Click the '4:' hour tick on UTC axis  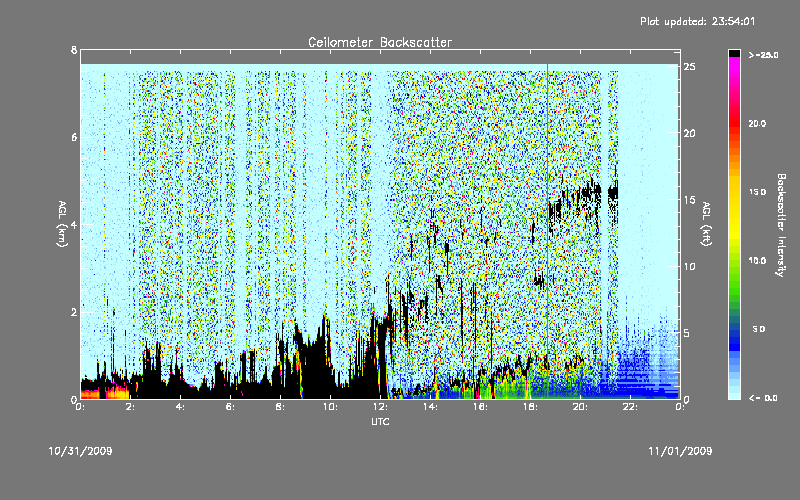(181, 407)
